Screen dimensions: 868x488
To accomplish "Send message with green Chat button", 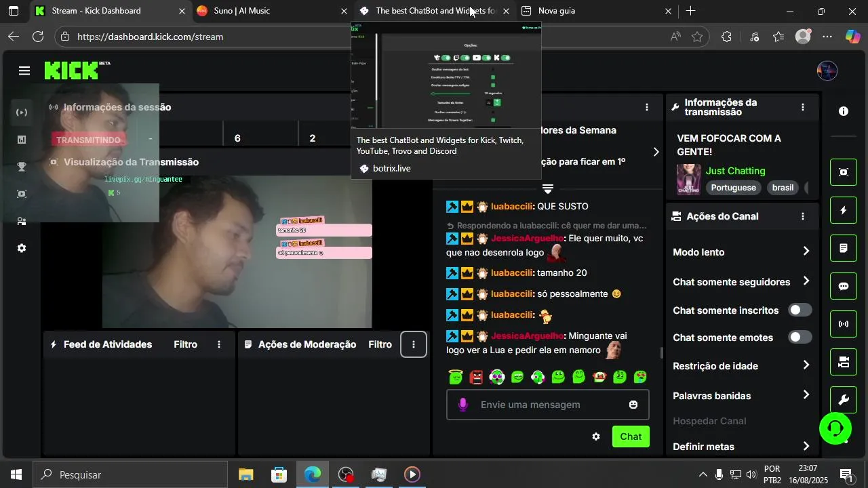I will click(x=631, y=436).
